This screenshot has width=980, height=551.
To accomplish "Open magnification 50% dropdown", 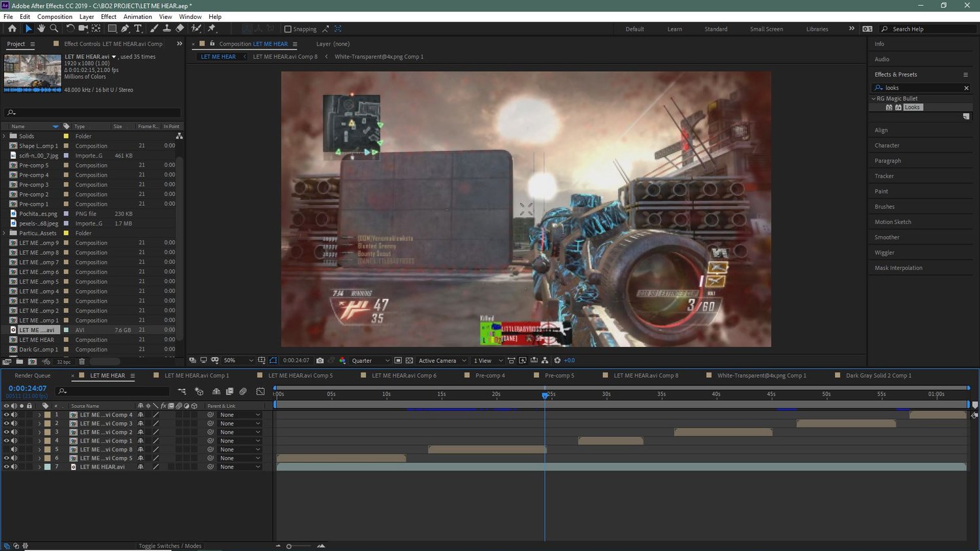I will (238, 361).
